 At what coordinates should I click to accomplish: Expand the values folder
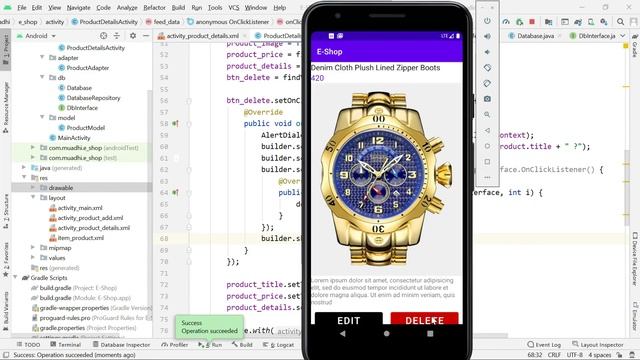click(33, 258)
